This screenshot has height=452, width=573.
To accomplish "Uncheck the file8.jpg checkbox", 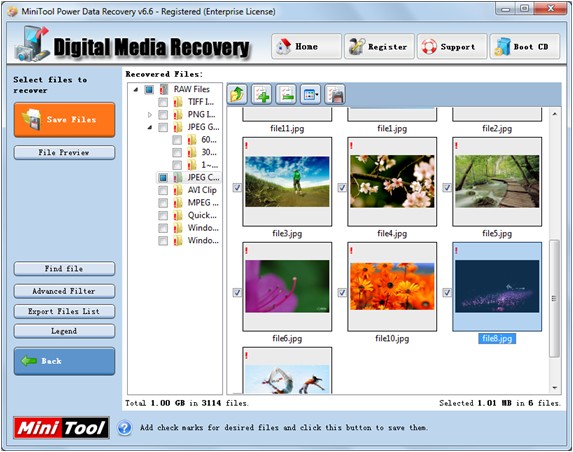I will coord(447,293).
